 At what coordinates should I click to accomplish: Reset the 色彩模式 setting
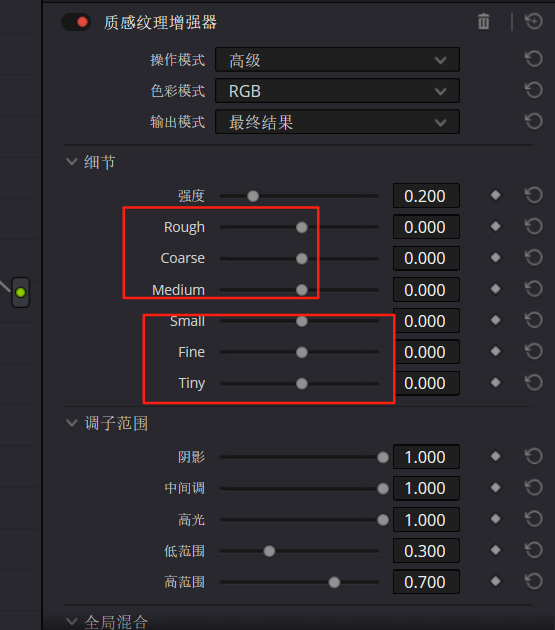tap(534, 90)
